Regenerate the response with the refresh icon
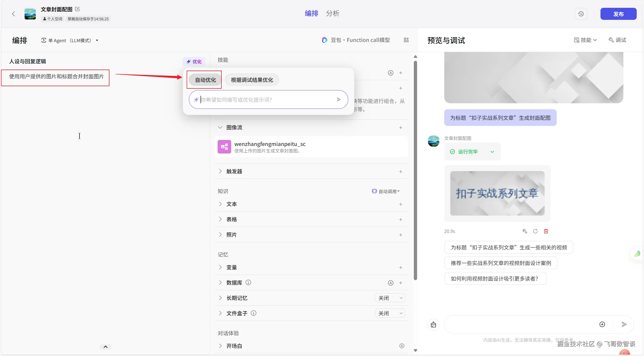Image resolution: width=644 pixels, height=356 pixels. [535, 231]
